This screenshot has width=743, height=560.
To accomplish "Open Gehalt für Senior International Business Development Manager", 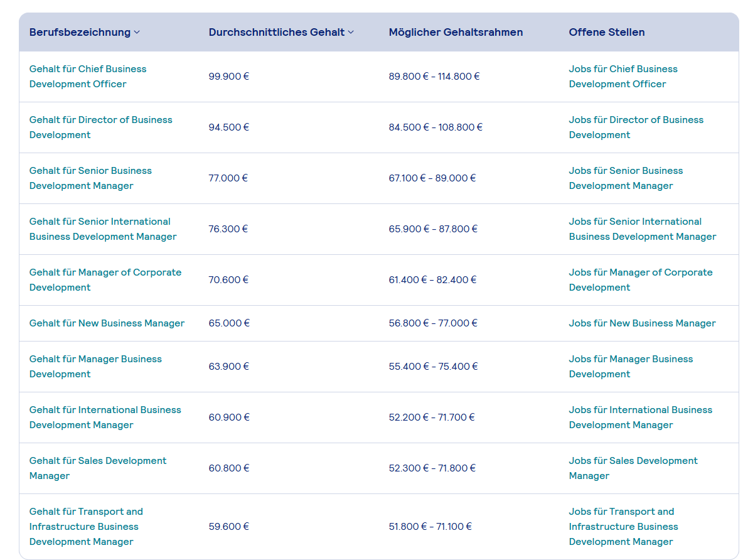I will [x=103, y=229].
